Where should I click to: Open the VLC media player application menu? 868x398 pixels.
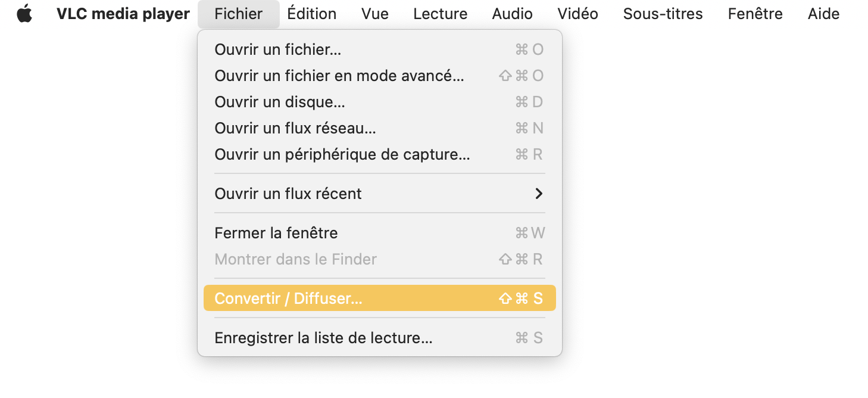pos(123,14)
